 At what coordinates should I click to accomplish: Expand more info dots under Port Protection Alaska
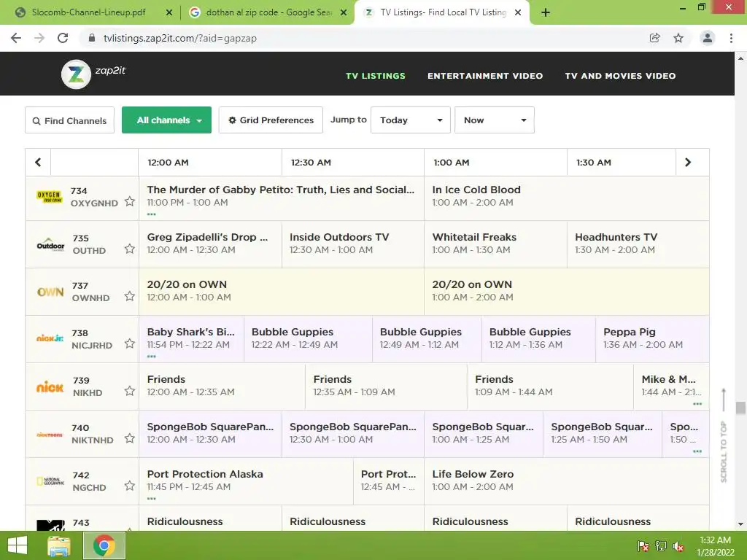pyautogui.click(x=152, y=499)
